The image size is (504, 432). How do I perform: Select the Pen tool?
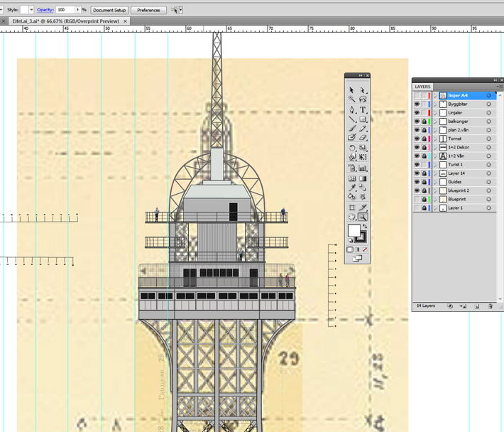[352, 110]
